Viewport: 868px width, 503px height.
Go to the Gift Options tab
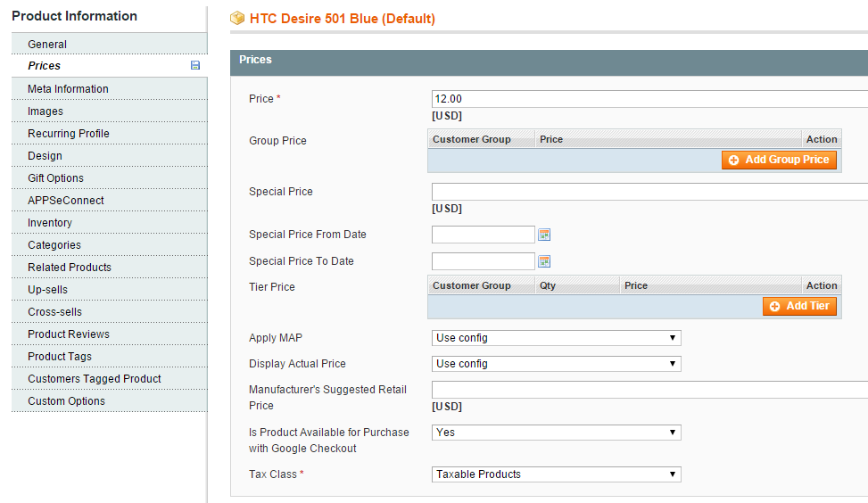(x=110, y=178)
